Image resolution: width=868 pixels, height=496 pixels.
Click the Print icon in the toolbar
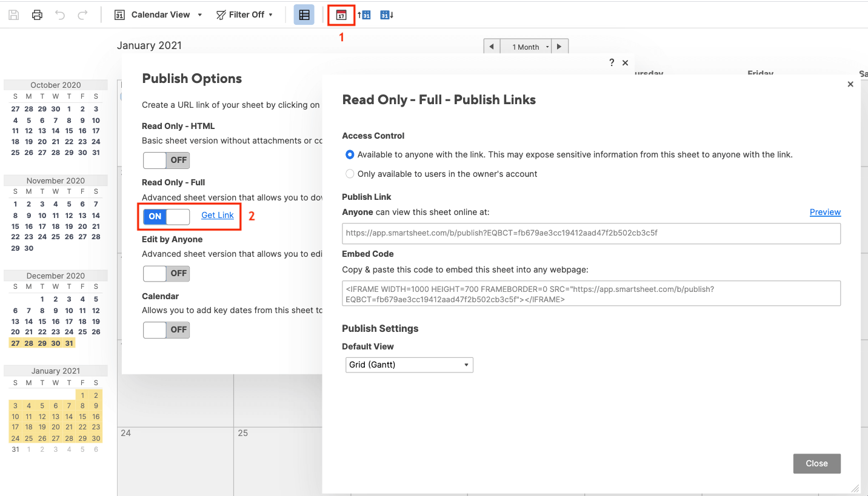coord(37,15)
